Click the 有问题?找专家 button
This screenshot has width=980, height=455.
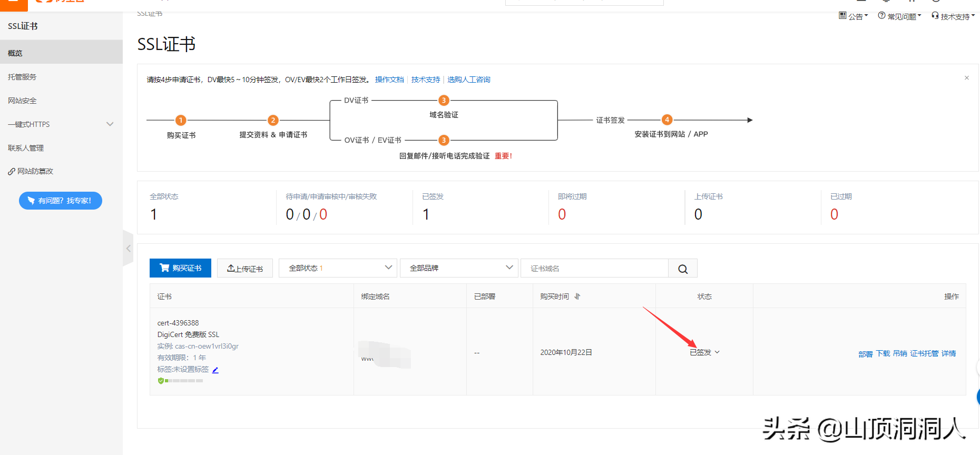tap(61, 201)
